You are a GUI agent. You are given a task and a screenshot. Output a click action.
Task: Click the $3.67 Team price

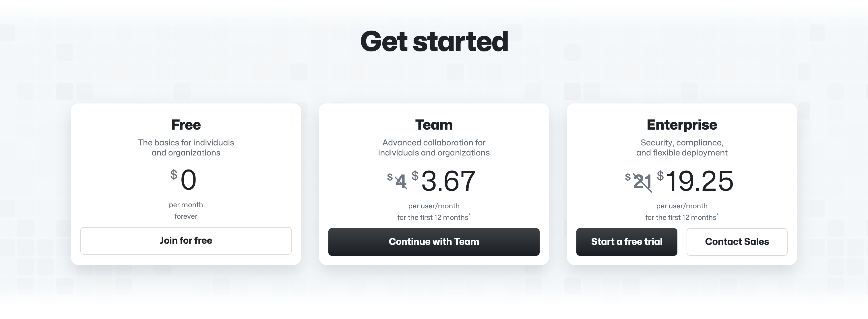click(448, 181)
